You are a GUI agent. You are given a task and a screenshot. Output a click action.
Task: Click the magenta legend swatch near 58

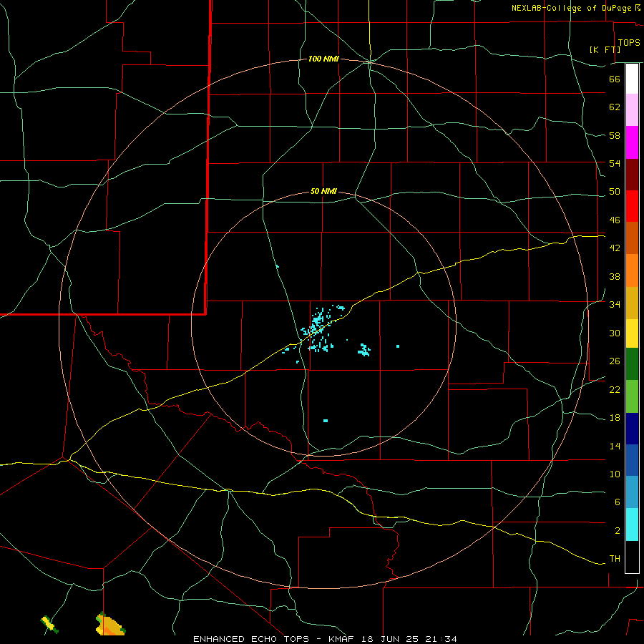(632, 142)
